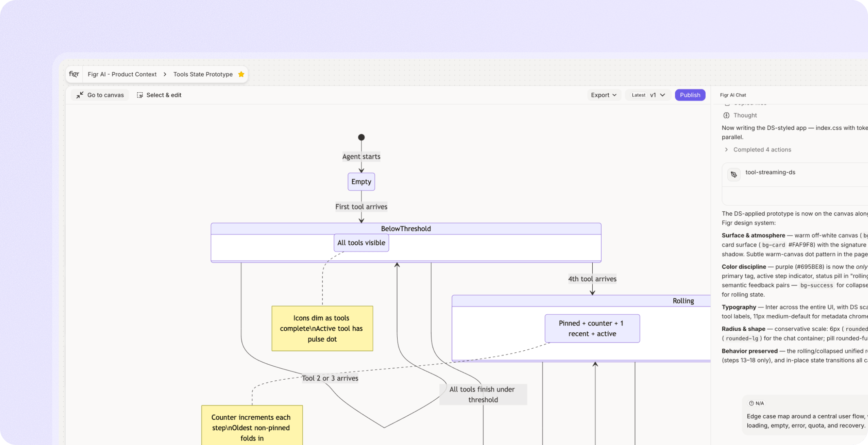
Task: Select the Empty state node
Action: point(361,182)
